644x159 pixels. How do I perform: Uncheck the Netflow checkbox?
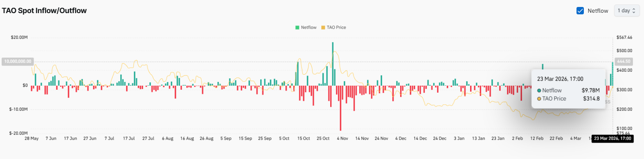point(580,11)
